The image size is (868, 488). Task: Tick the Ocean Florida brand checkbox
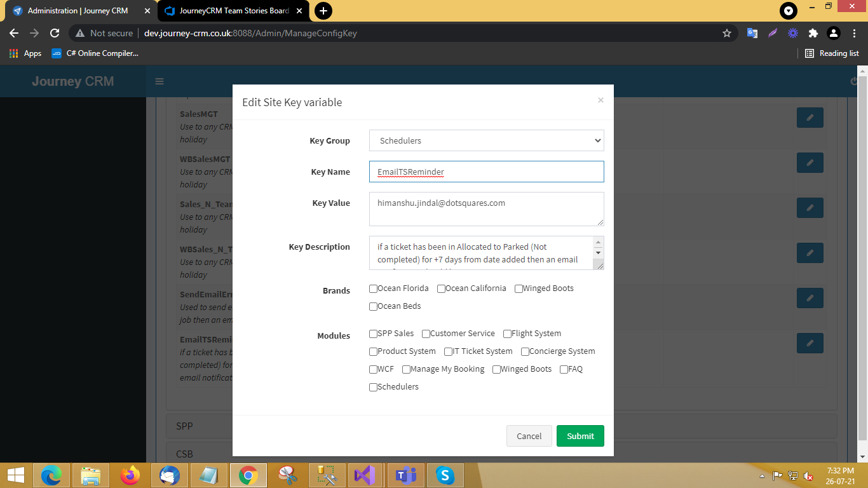[x=374, y=288]
